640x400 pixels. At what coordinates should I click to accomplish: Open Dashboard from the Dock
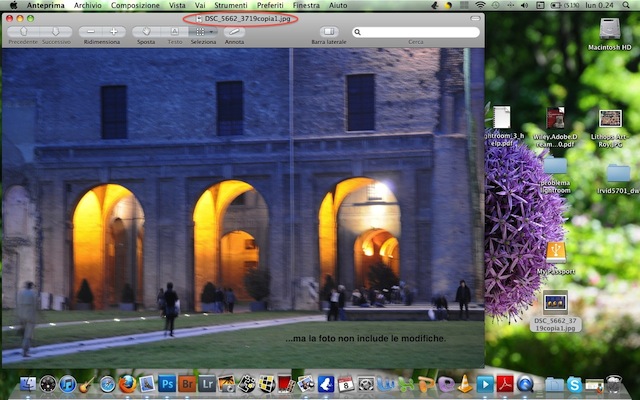point(48,384)
